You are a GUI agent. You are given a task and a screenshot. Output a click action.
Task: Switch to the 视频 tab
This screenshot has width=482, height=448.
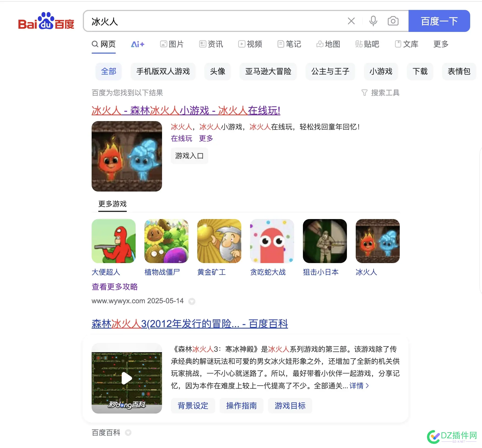[250, 44]
